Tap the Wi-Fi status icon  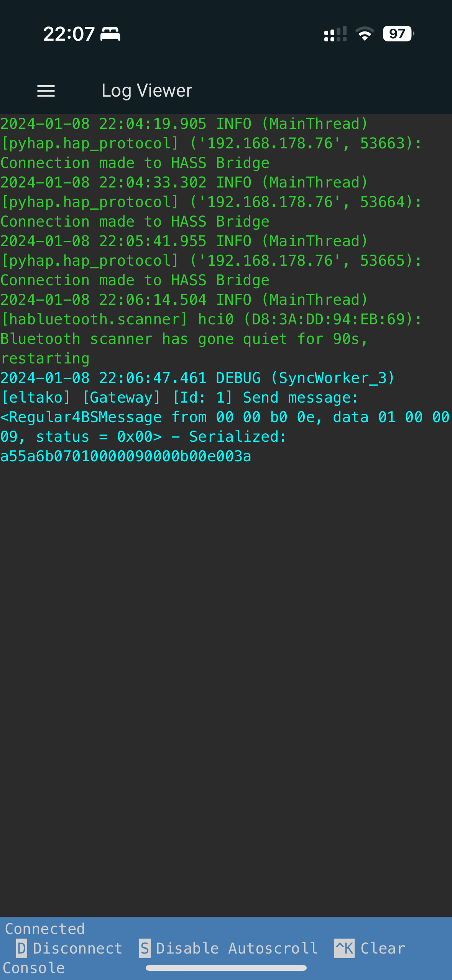point(365,34)
